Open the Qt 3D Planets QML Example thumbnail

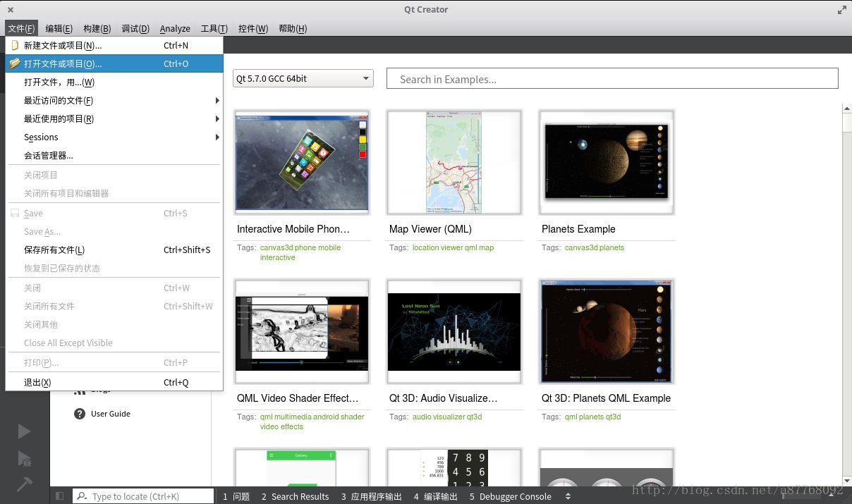point(607,331)
